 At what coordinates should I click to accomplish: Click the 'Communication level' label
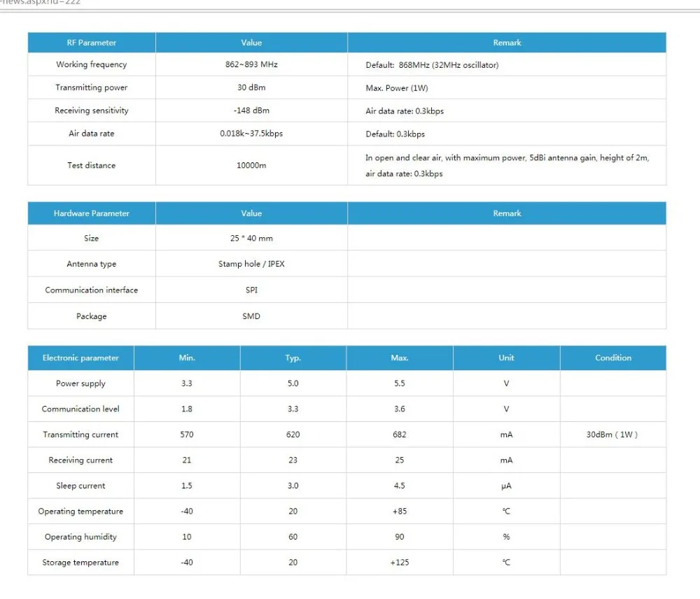pyautogui.click(x=80, y=409)
